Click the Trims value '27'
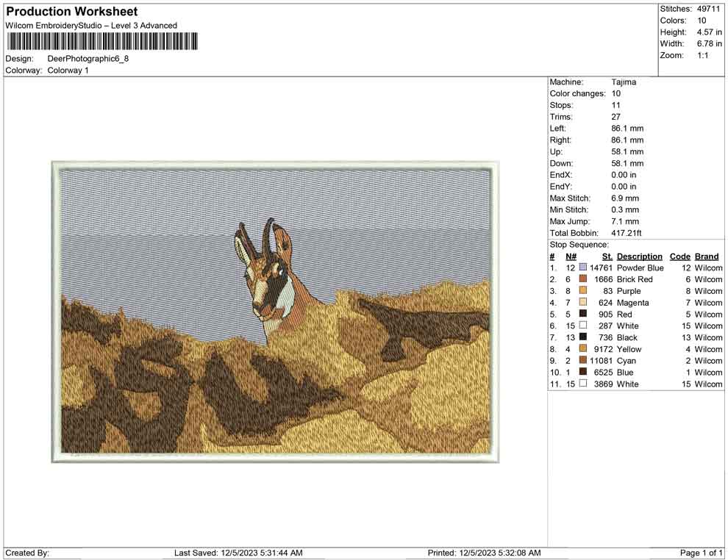 615,117
